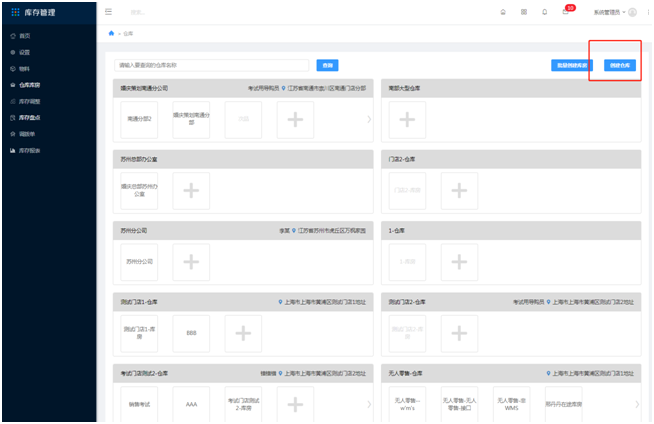Click the 测试门店2-仓库 warehouse title
This screenshot has height=424, width=654.
coord(407,302)
